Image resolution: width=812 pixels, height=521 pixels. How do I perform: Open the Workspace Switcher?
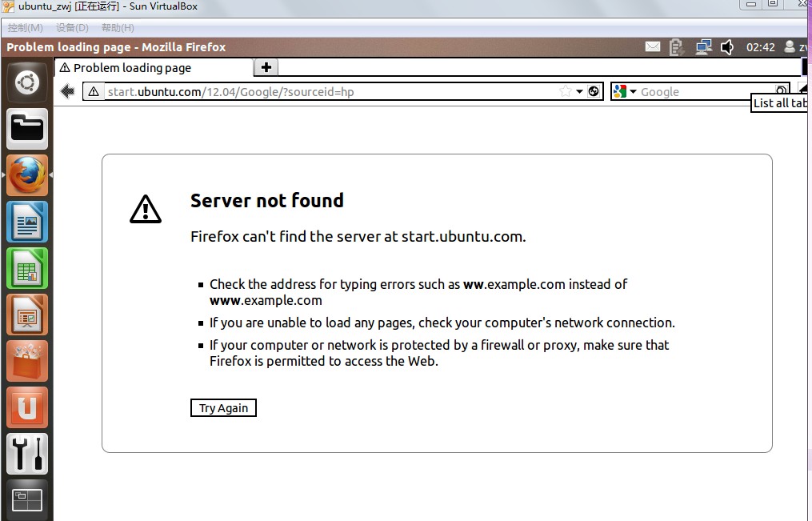pyautogui.click(x=27, y=499)
